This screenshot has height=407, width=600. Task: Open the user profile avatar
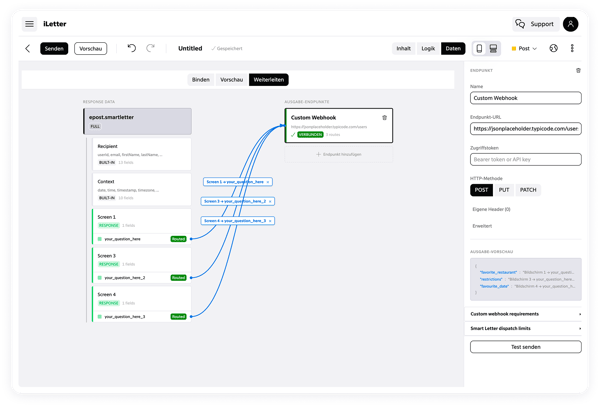click(x=570, y=24)
